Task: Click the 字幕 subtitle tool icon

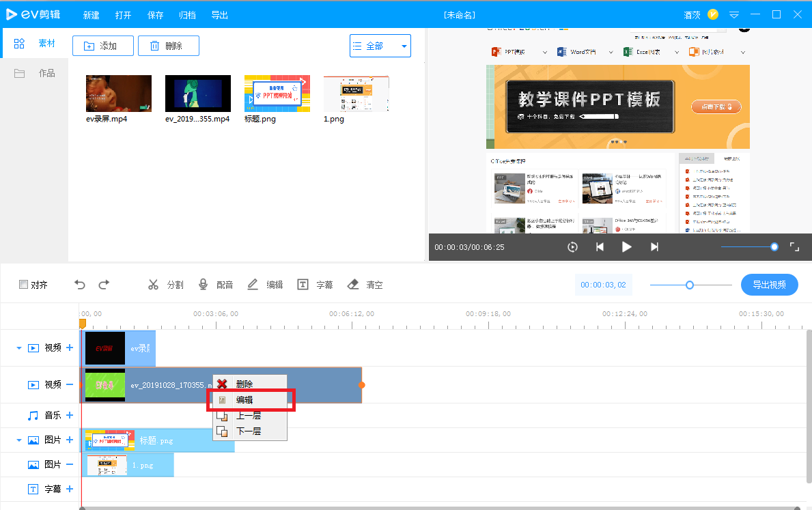Action: [x=303, y=285]
